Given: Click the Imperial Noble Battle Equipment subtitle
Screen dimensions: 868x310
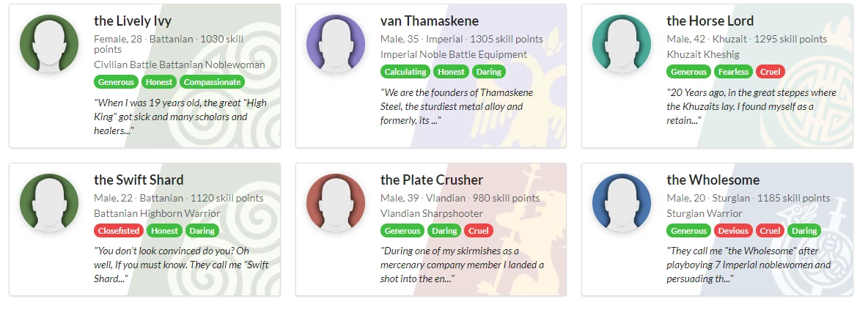Looking at the screenshot, I should (453, 54).
